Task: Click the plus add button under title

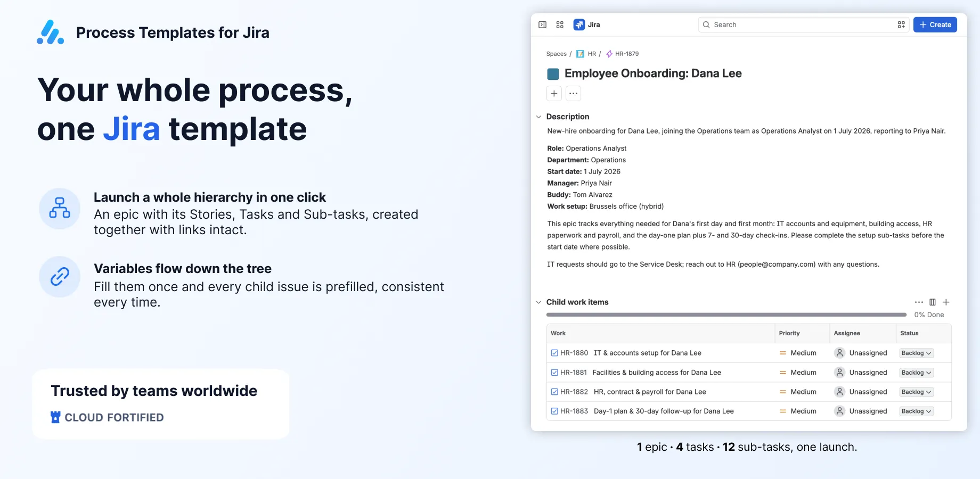Action: (x=554, y=94)
